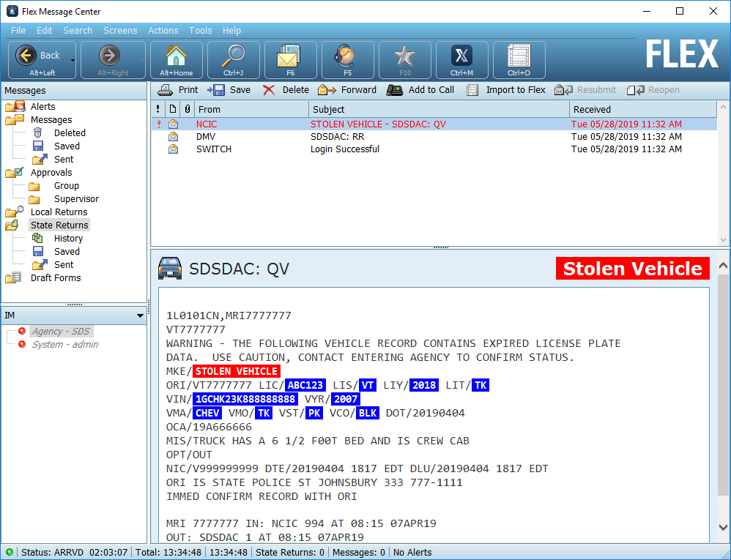Select Agency - SDS in IM list
This screenshot has width=731, height=560.
point(60,332)
